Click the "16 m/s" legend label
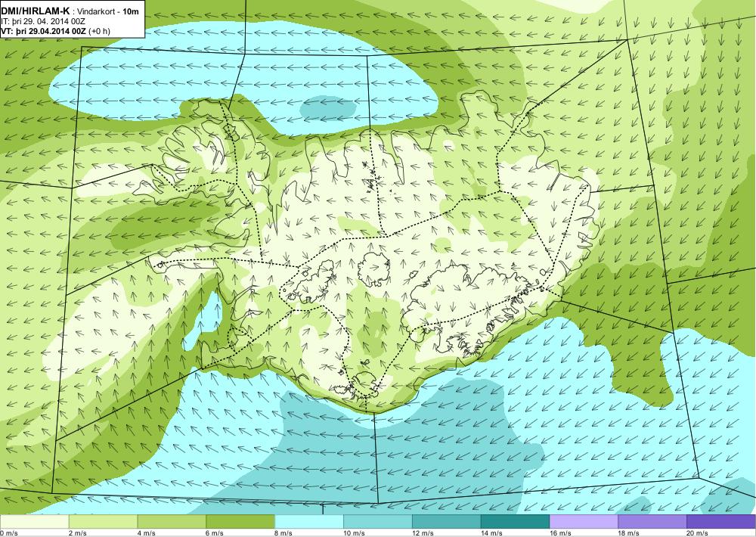The width and height of the screenshot is (756, 537). [561, 533]
